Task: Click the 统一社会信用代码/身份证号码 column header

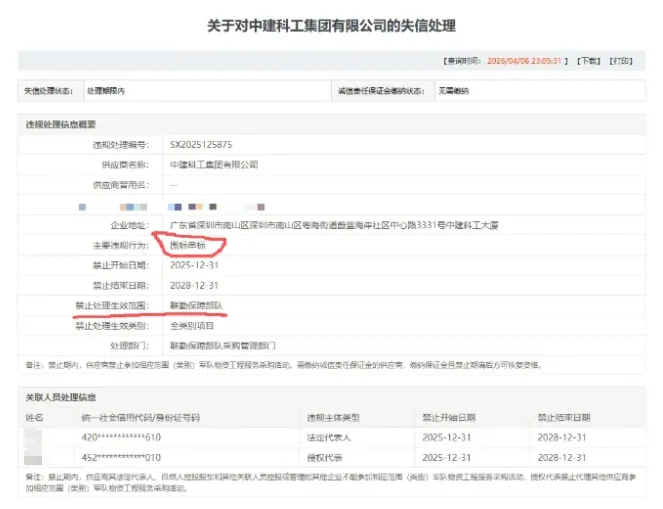Action: pyautogui.click(x=140, y=418)
